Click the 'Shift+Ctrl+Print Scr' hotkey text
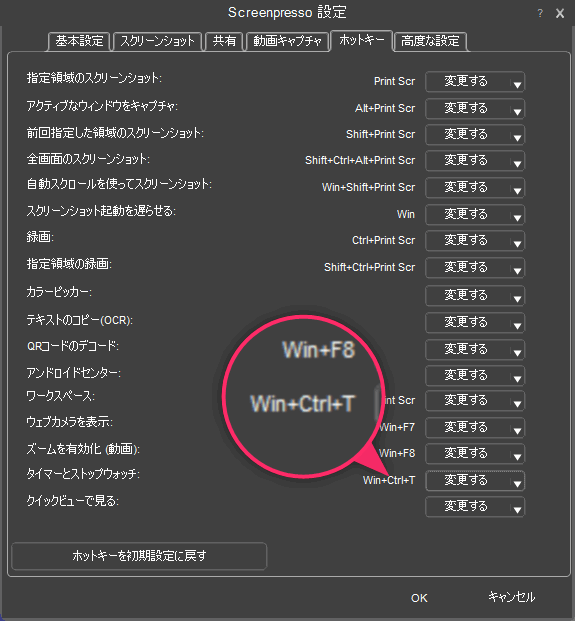This screenshot has width=575, height=621. [369, 268]
